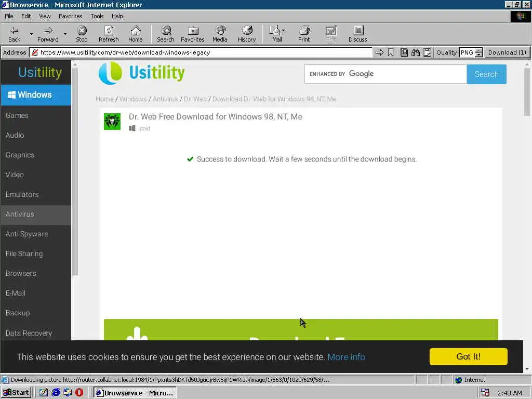
Task: Open the E-Mail category
Action: click(36, 293)
